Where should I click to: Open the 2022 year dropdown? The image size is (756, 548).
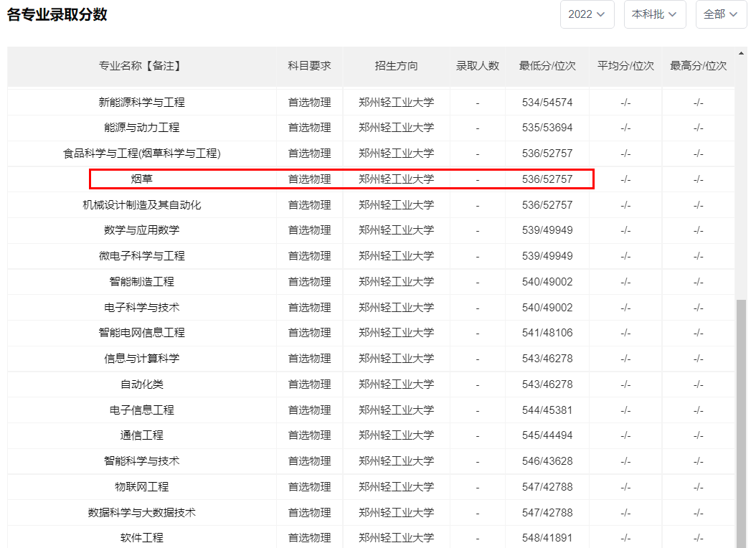586,14
